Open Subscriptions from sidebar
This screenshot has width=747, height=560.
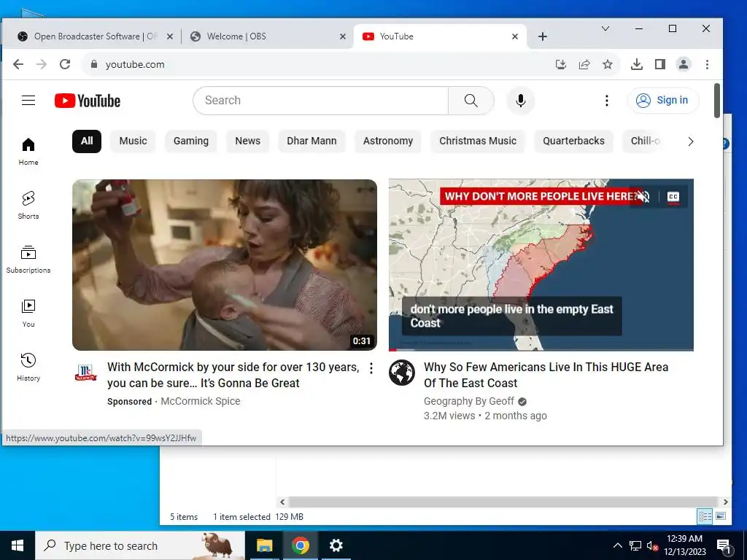(28, 260)
